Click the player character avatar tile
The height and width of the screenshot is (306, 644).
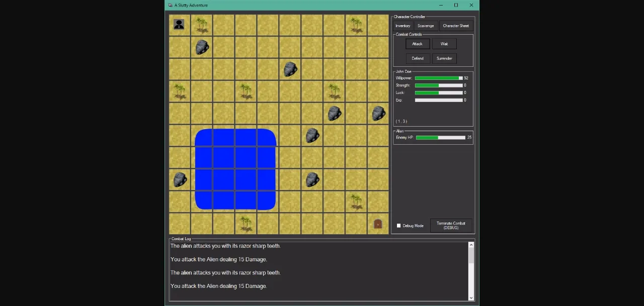point(179,24)
